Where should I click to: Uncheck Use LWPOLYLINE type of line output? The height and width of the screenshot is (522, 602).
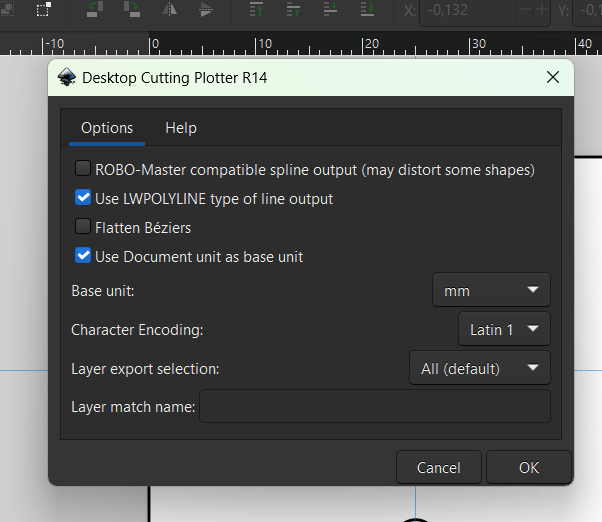tap(83, 197)
